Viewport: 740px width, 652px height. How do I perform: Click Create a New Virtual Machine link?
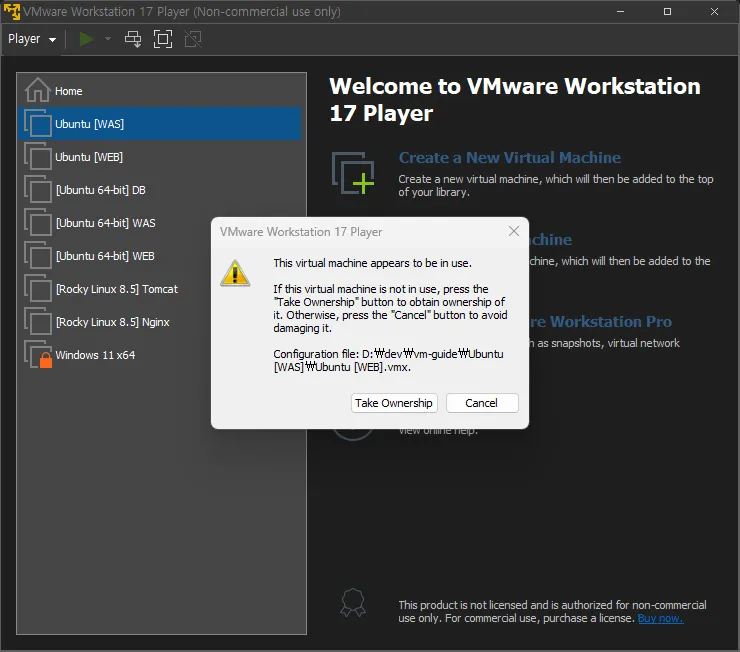tap(510, 158)
